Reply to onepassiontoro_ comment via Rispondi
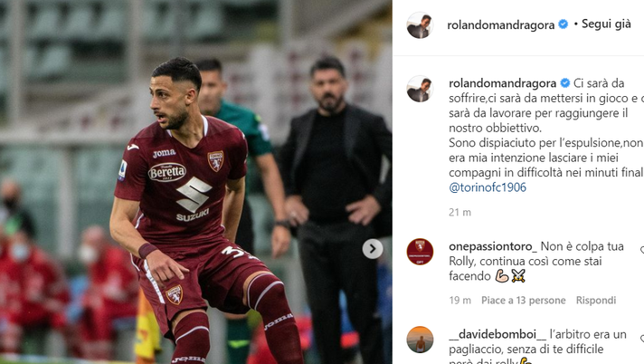The width and height of the screenshot is (644, 364). pyautogui.click(x=596, y=301)
